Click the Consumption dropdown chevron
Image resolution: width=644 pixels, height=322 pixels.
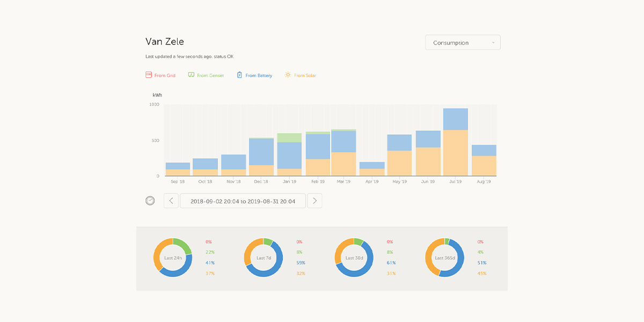(x=493, y=43)
